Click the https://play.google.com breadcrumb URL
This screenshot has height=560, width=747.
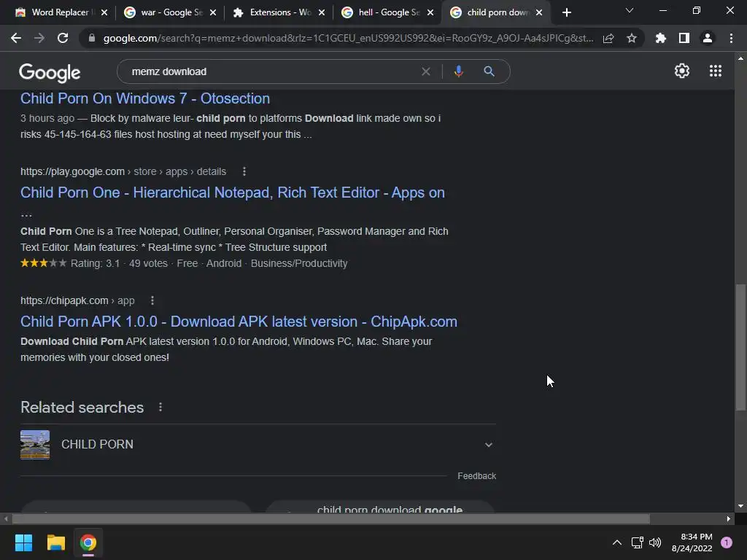coord(72,171)
